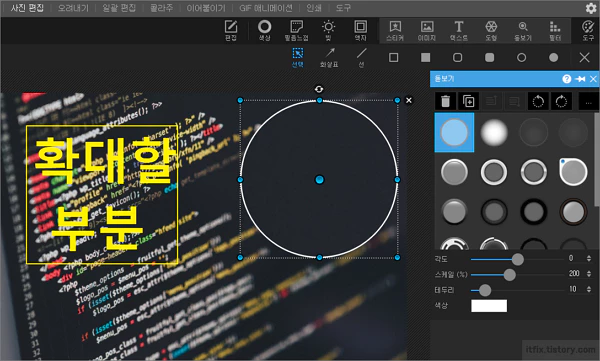This screenshot has height=361, width=600.
Task: Click the 테두리 value field showing 10
Action: coord(574,289)
